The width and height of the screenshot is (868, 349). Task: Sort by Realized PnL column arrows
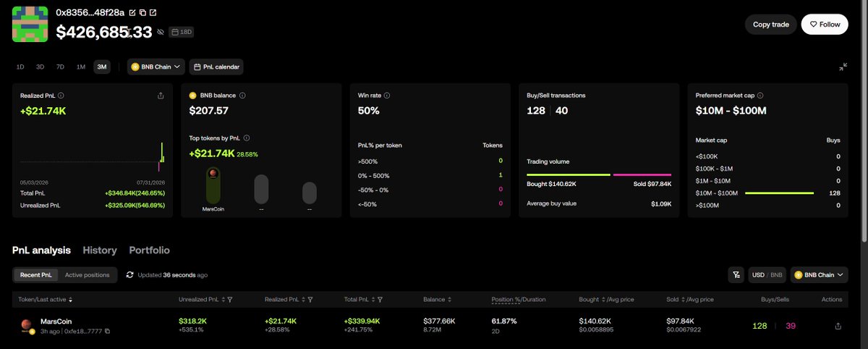(x=304, y=299)
